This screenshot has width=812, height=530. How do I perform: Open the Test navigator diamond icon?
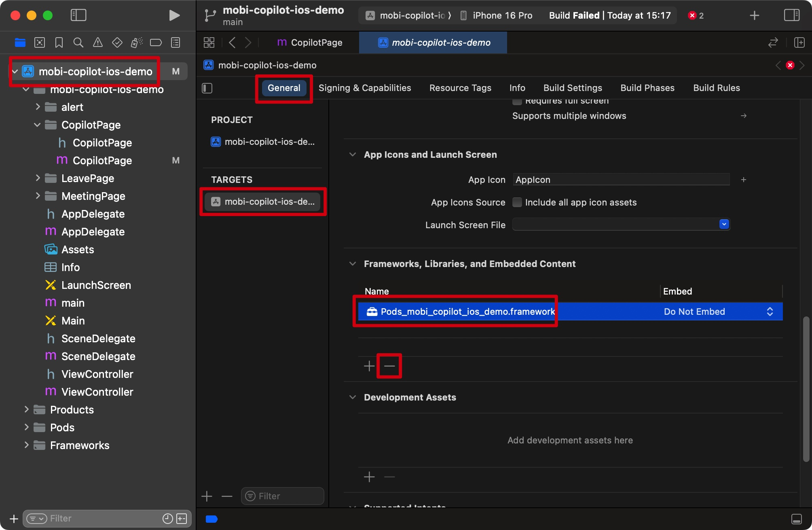[x=117, y=42]
